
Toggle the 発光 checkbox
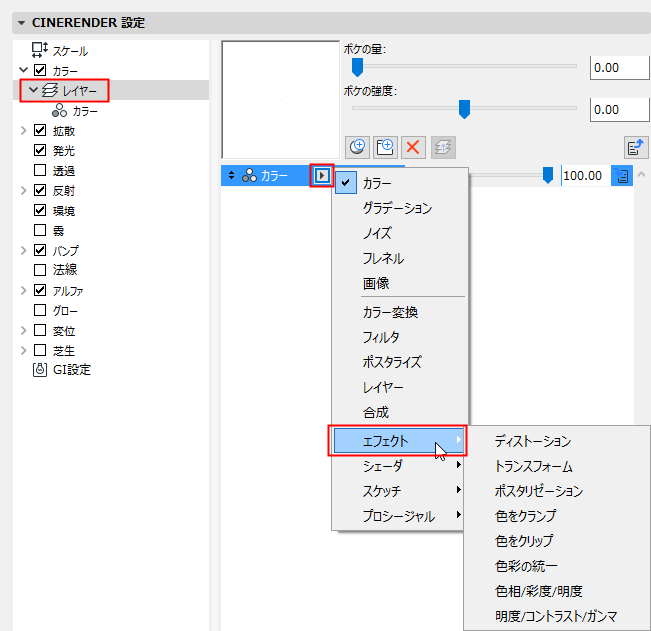40,150
